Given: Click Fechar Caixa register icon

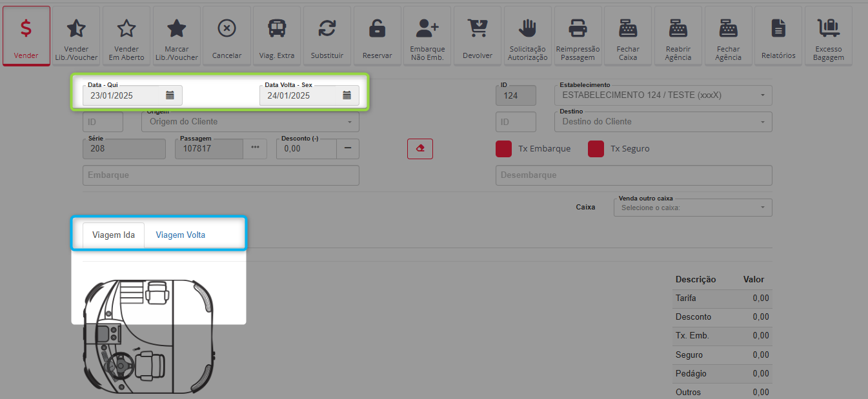Looking at the screenshot, I should coord(628,28).
